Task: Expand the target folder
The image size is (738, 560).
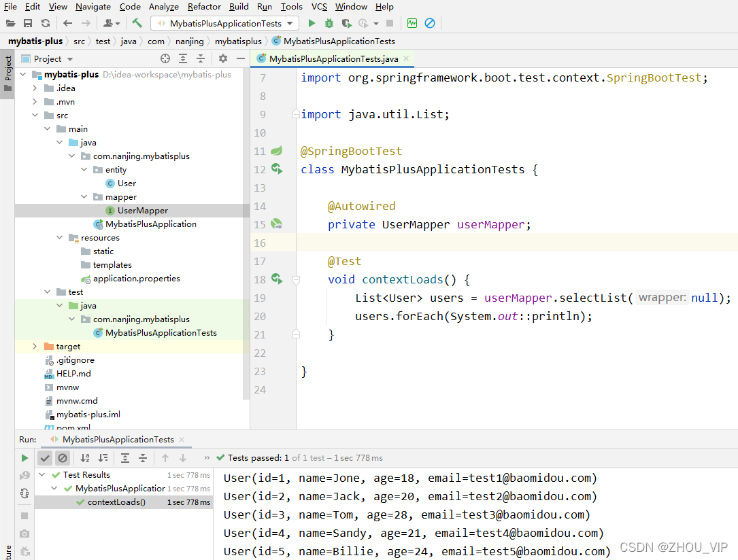Action: (35, 347)
